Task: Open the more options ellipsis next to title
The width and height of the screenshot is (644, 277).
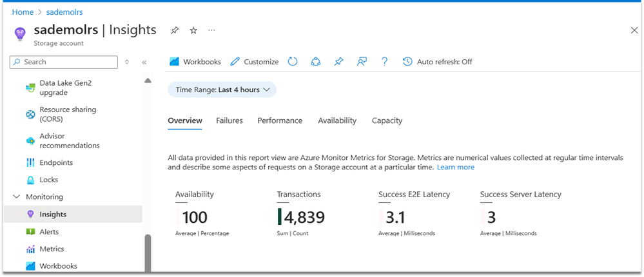Action: pyautogui.click(x=211, y=30)
